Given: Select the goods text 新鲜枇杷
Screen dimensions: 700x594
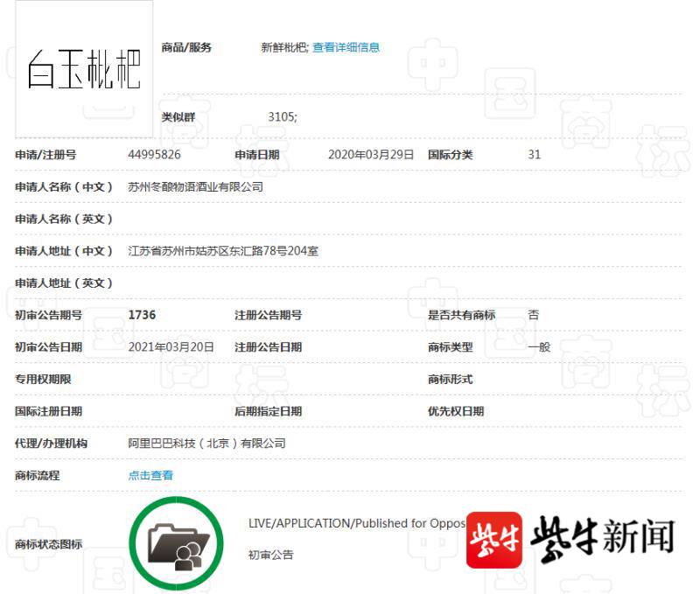Looking at the screenshot, I should (x=283, y=47).
